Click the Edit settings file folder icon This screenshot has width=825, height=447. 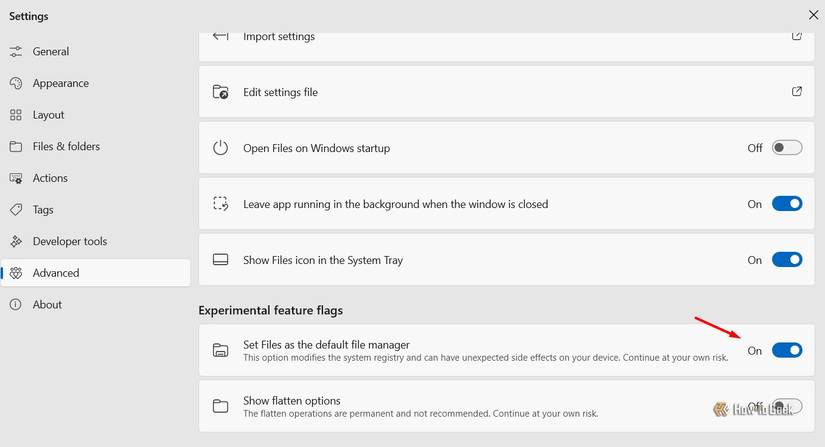(x=220, y=92)
